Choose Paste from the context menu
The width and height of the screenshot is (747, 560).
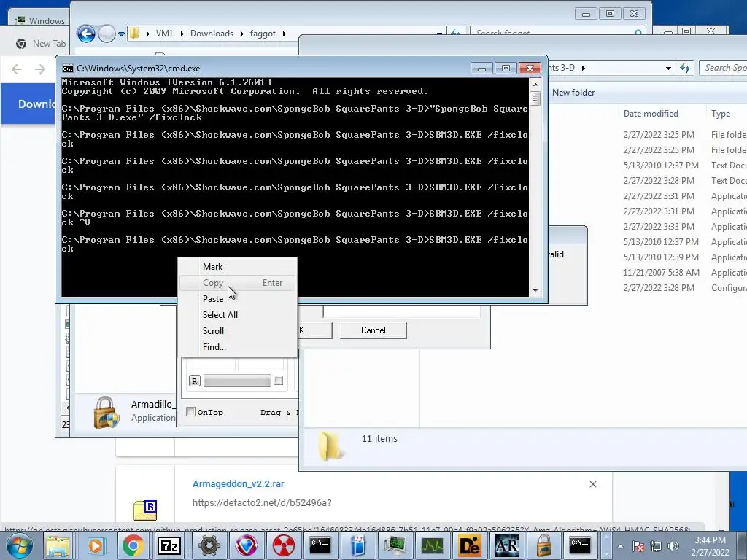[238, 298]
